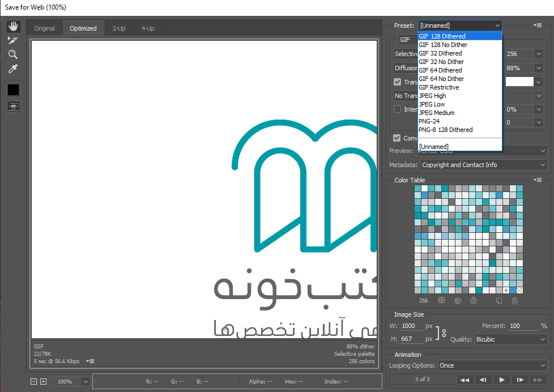
Task: Click the zoom out minus icon
Action: (x=33, y=381)
